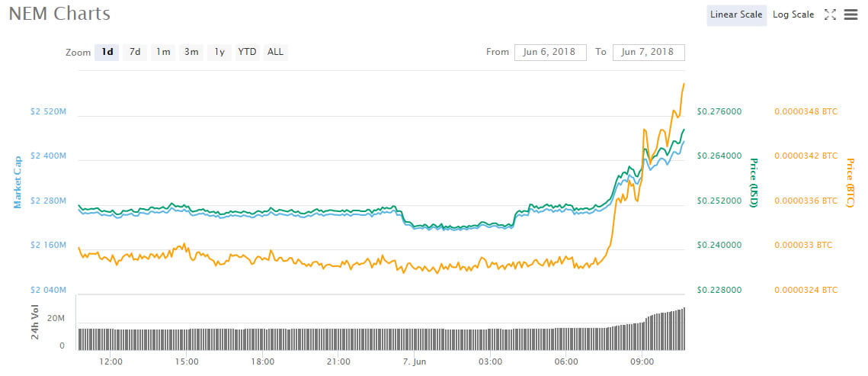Edit the To date Jun 7, 2018
The width and height of the screenshot is (868, 376).
coord(649,52)
